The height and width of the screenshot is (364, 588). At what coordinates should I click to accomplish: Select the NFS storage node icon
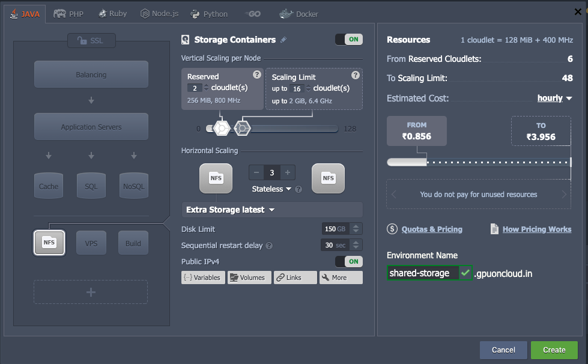(x=49, y=243)
